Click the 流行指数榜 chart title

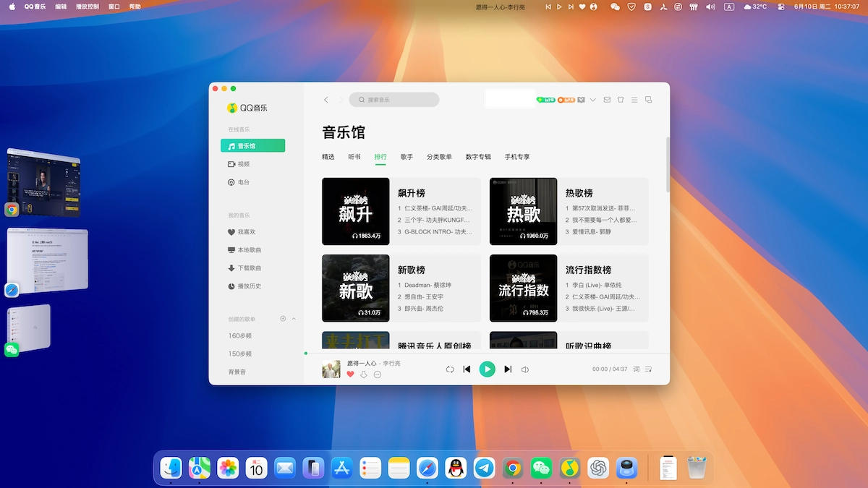589,270
